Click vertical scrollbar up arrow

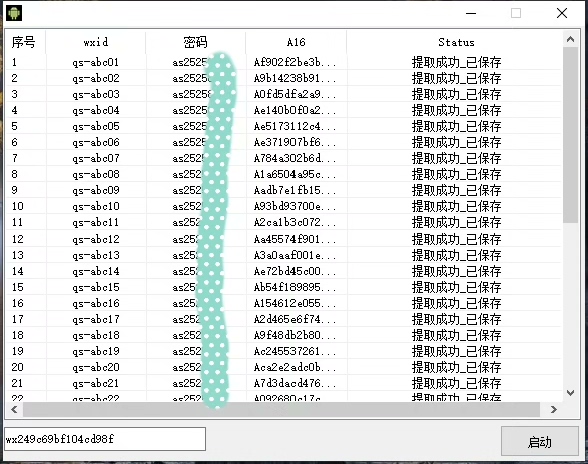tap(570, 39)
